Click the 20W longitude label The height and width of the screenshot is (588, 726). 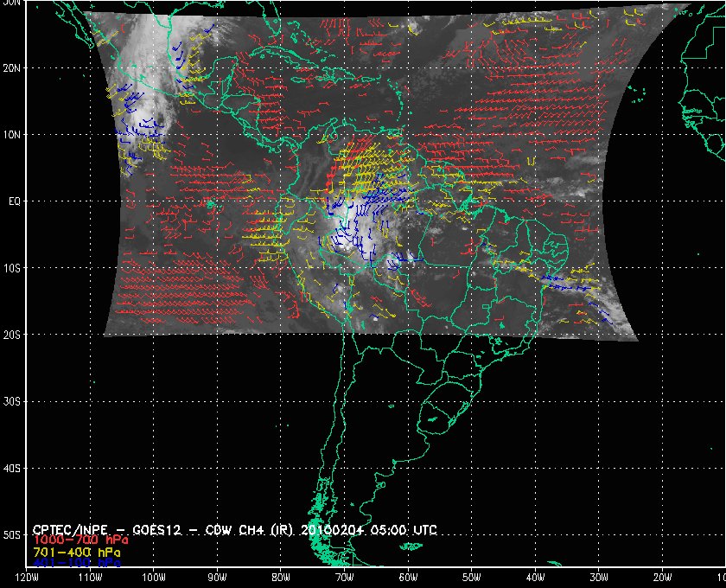click(662, 578)
